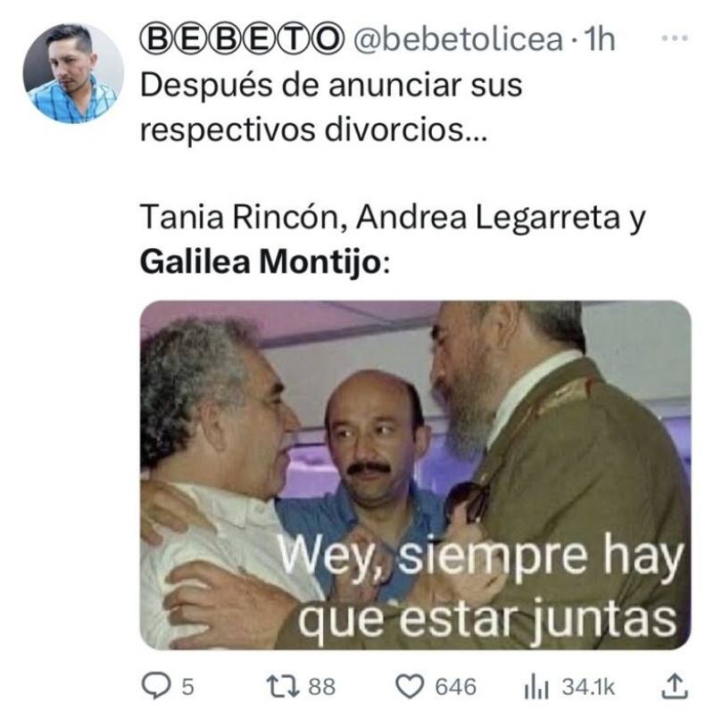Screen dimensions: 714x728
Task: Click the 'Tania Rincón, Andrea Legarreta y' line
Action: 393,218
